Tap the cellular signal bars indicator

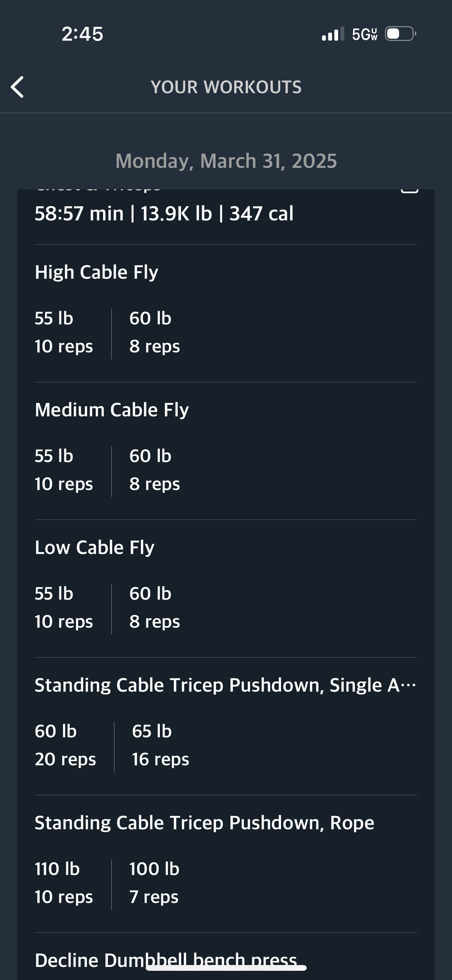[x=333, y=34]
